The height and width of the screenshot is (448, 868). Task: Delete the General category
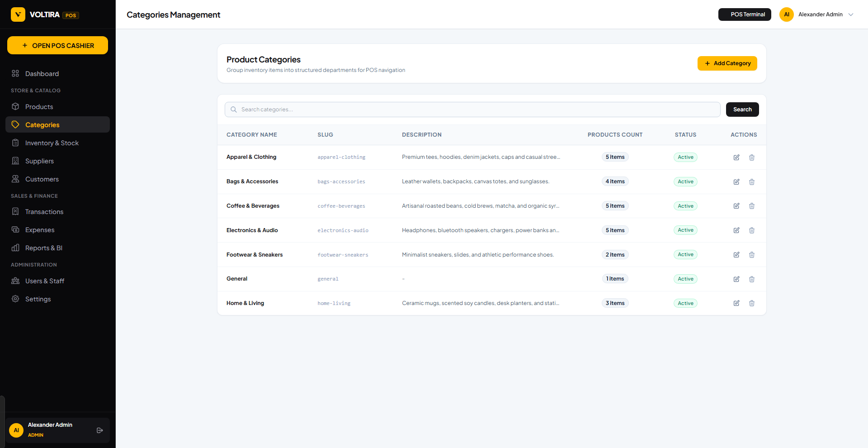[x=752, y=279]
